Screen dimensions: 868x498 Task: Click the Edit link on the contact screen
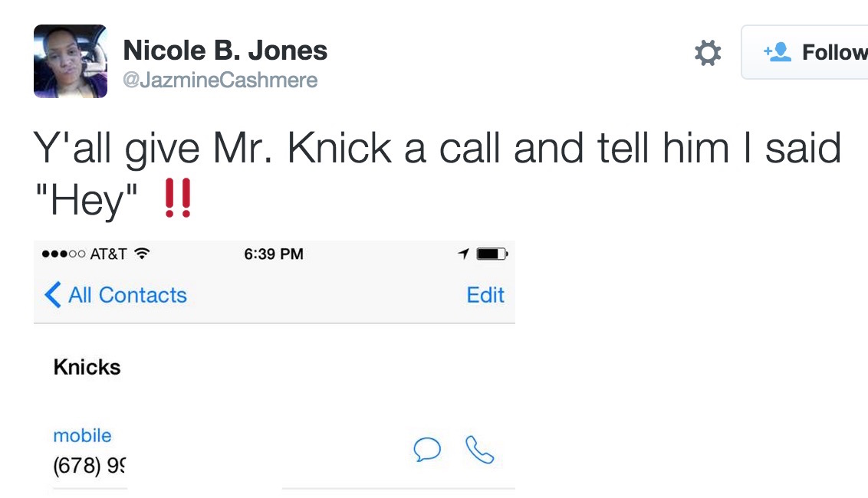(485, 295)
